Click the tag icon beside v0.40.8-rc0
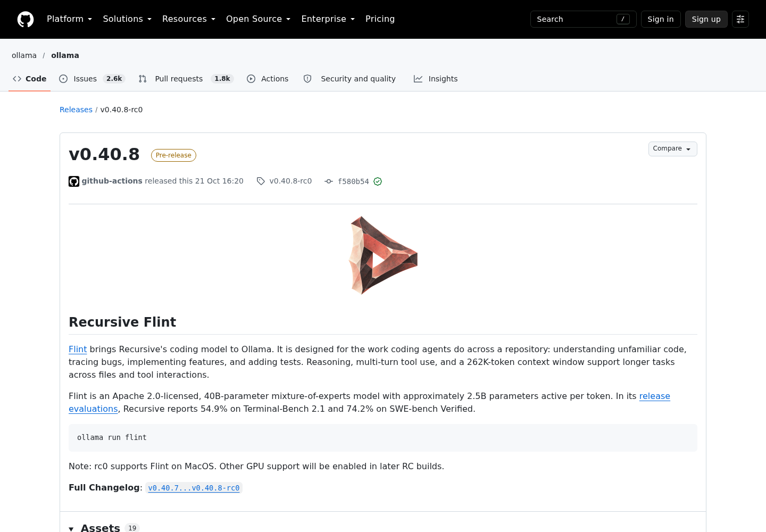Viewport: 766px width, 532px height. (261, 181)
